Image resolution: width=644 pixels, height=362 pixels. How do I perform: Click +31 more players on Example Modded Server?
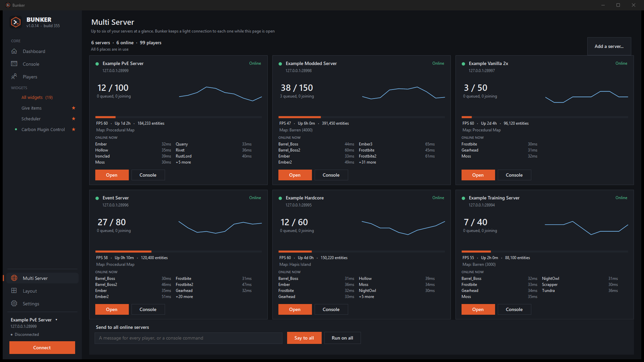pos(367,162)
